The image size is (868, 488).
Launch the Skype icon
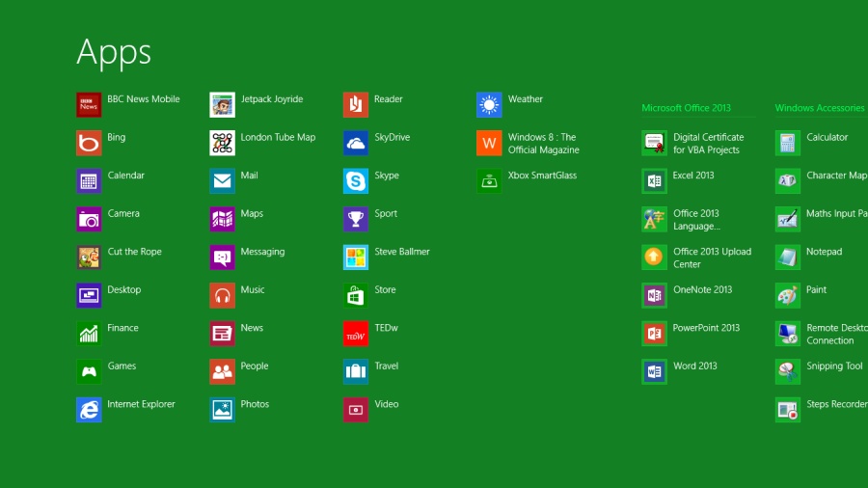click(355, 181)
